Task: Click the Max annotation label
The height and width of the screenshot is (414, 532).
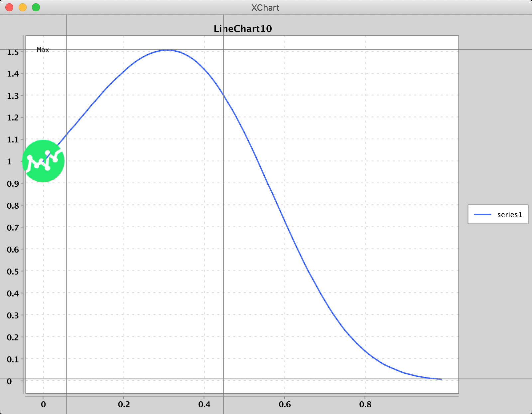Action: coord(43,50)
